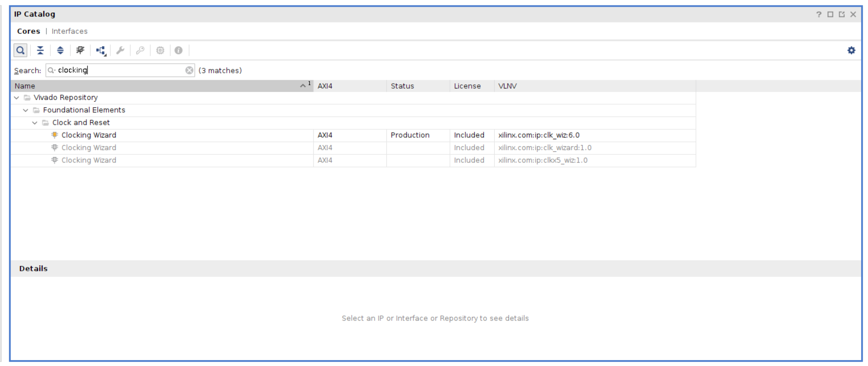Click the license status key icon
This screenshot has width=868, height=366.
click(140, 51)
